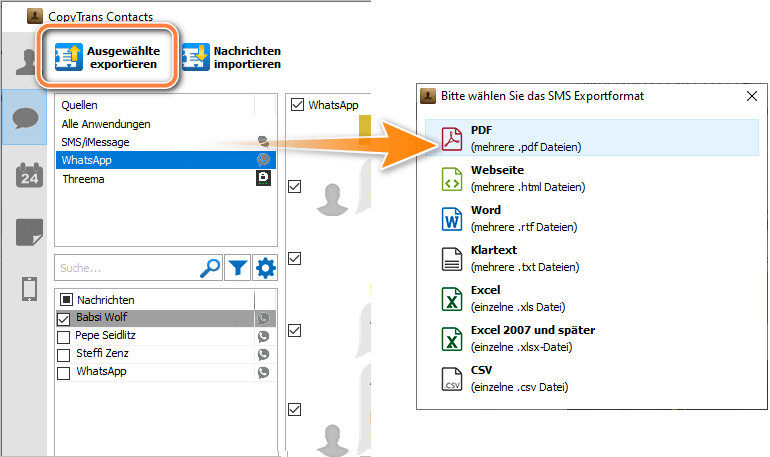Open the Calendar sidebar section
The image size is (770, 457).
(x=29, y=175)
